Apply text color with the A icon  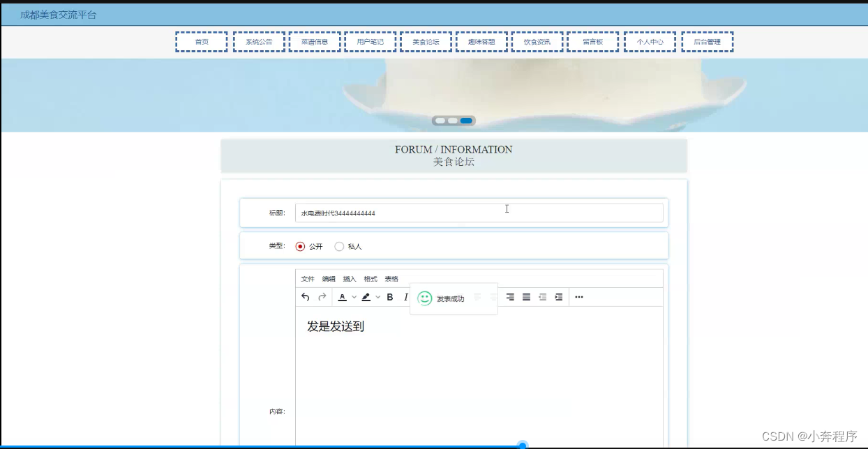click(342, 297)
